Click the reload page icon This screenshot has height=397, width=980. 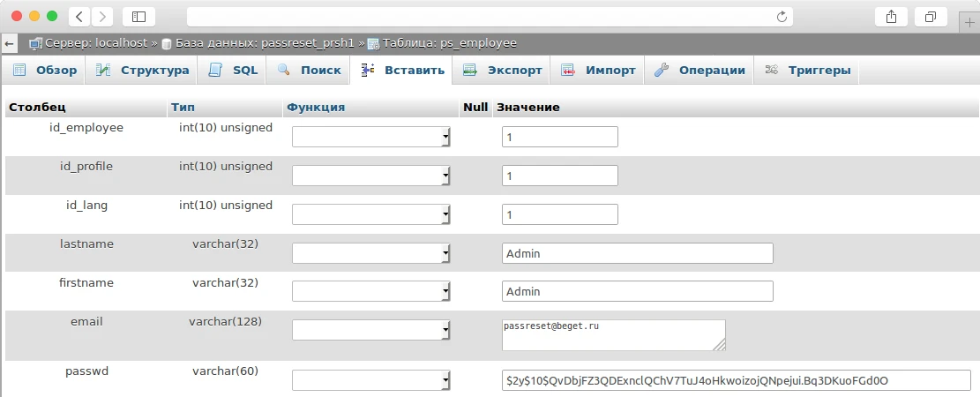point(781,16)
